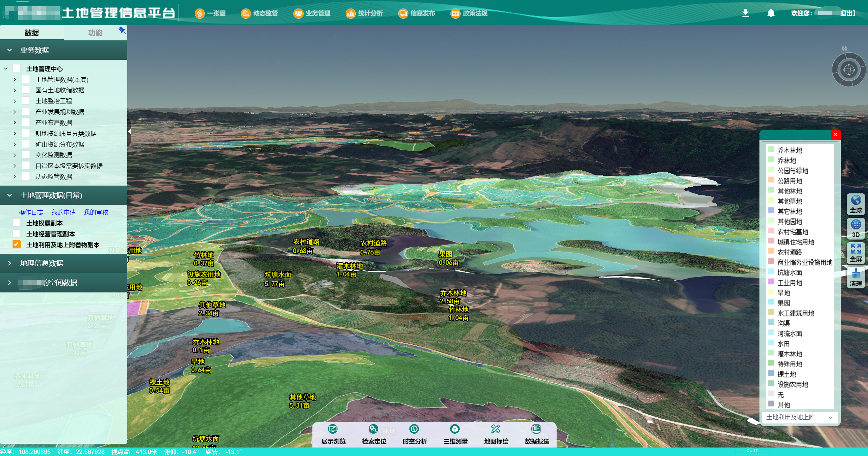Switch to the 全球 globe view

point(855,204)
